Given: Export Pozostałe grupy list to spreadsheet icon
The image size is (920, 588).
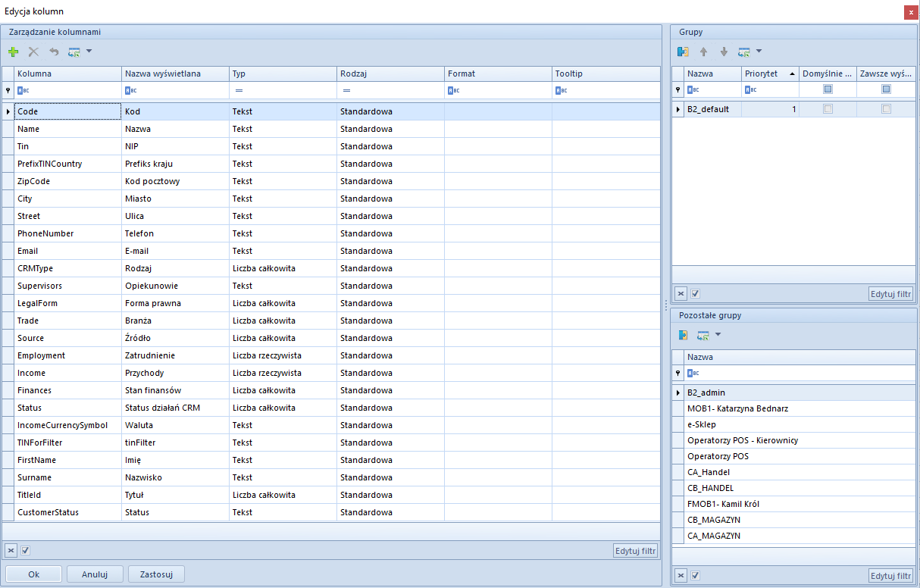Looking at the screenshot, I should [703, 334].
